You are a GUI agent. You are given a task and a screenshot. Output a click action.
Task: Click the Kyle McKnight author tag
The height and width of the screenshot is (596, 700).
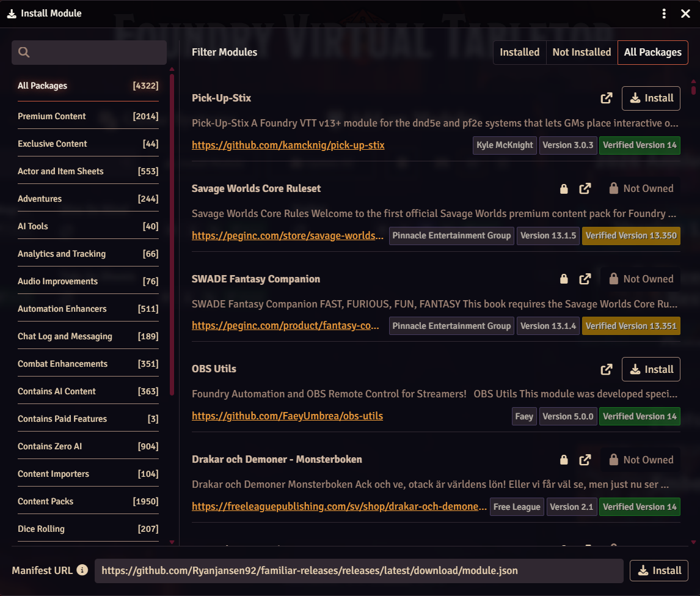pos(505,145)
